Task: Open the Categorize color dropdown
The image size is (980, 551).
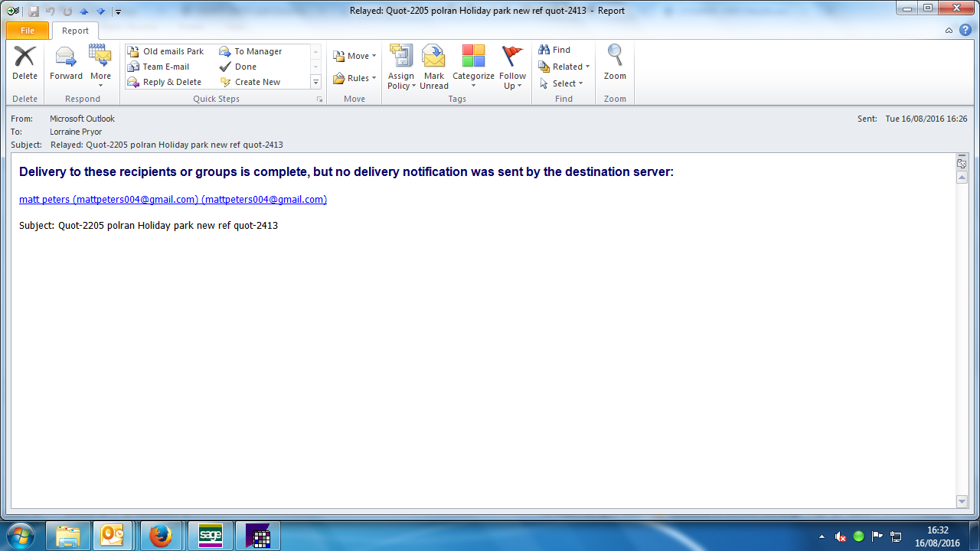Action: point(473,67)
